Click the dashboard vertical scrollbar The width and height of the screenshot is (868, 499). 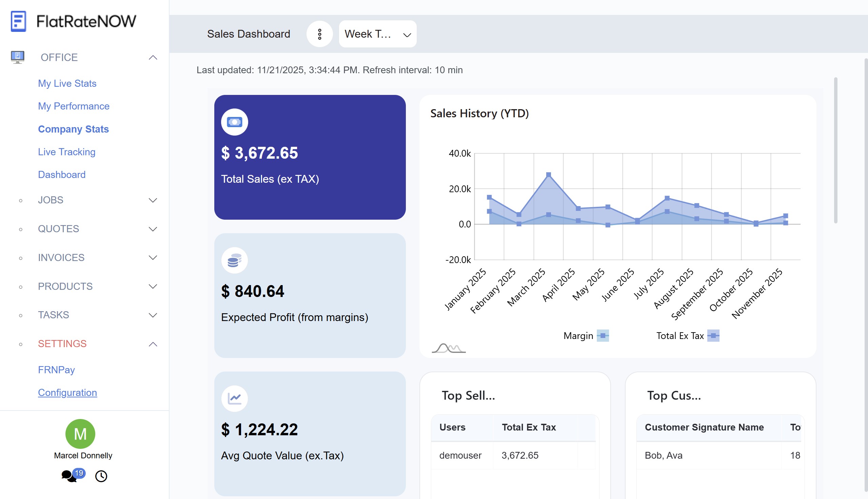835,151
